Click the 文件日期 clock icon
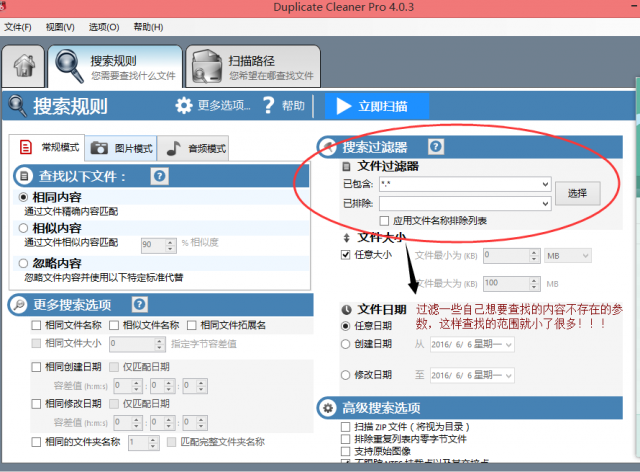This screenshot has width=640, height=472. click(346, 310)
